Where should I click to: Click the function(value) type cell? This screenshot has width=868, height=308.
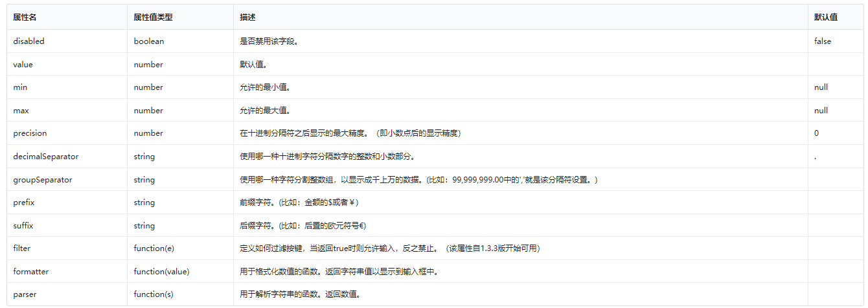click(161, 271)
